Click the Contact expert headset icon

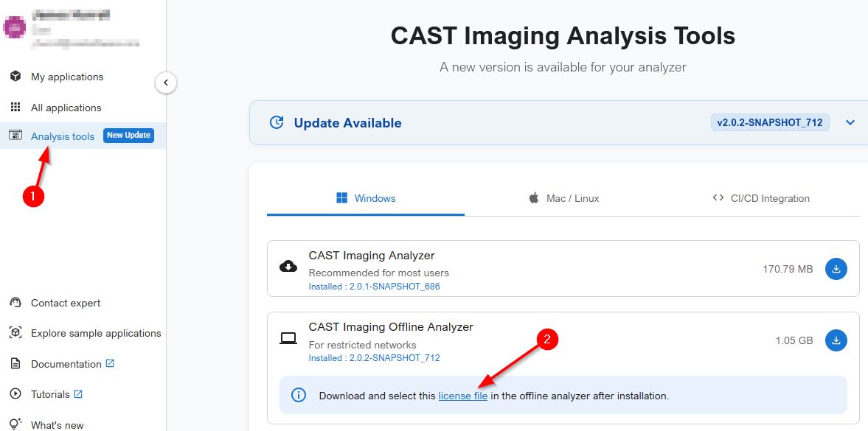(x=15, y=303)
